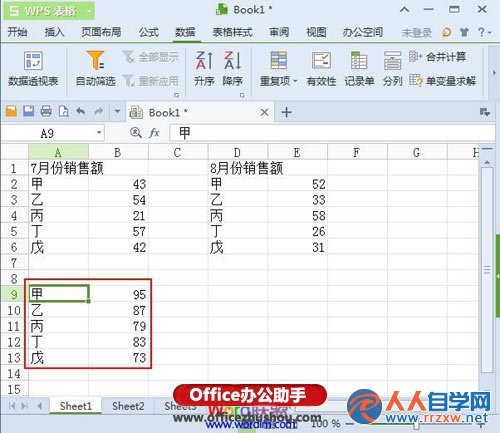Select row 9 header
This screenshot has width=500, height=433.
[x=14, y=294]
